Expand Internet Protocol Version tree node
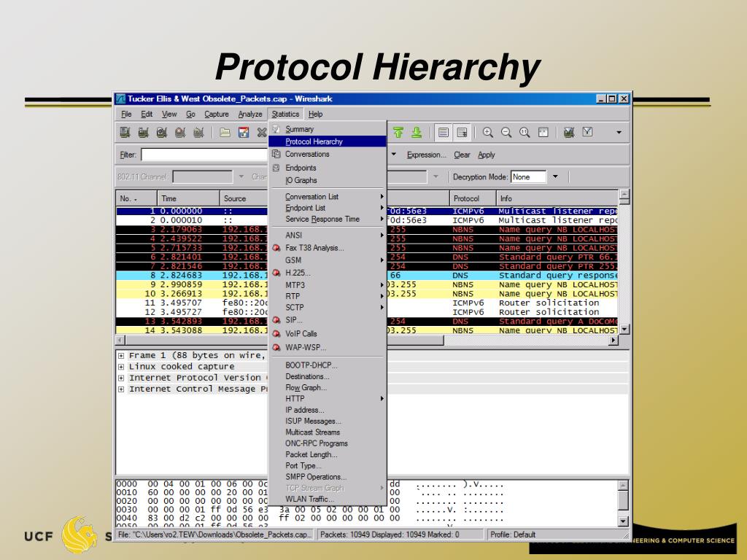747x560 pixels. tap(121, 378)
